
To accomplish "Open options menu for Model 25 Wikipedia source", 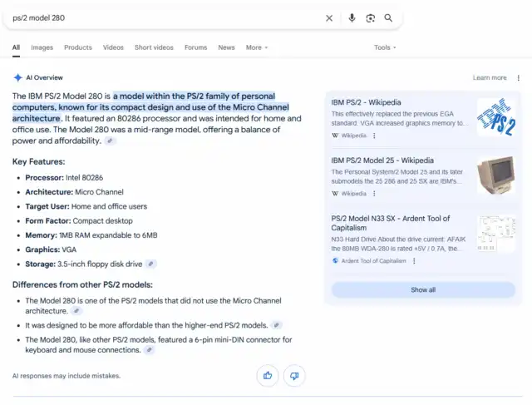I will point(374,194).
